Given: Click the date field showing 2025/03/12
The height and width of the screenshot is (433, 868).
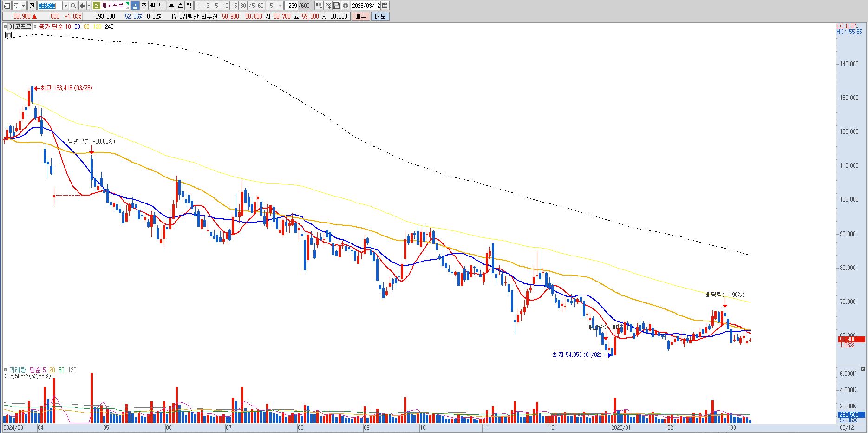Looking at the screenshot, I should tap(366, 6).
